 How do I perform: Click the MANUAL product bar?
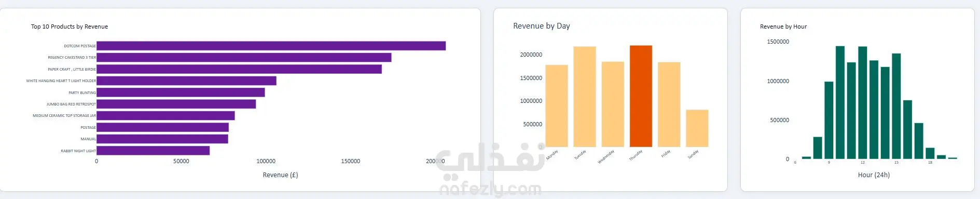pyautogui.click(x=162, y=139)
